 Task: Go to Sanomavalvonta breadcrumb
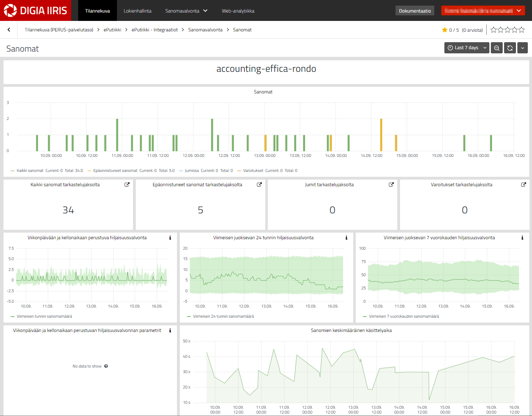click(x=205, y=30)
